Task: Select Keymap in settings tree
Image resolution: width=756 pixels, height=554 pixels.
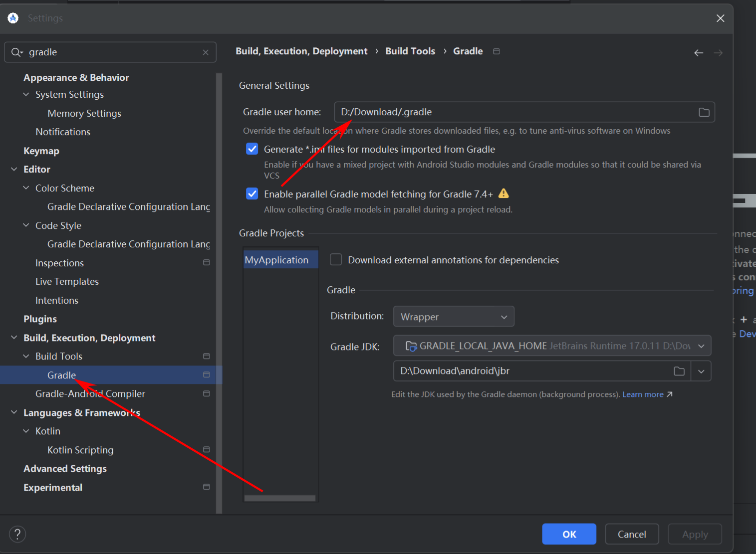Action: coord(41,151)
